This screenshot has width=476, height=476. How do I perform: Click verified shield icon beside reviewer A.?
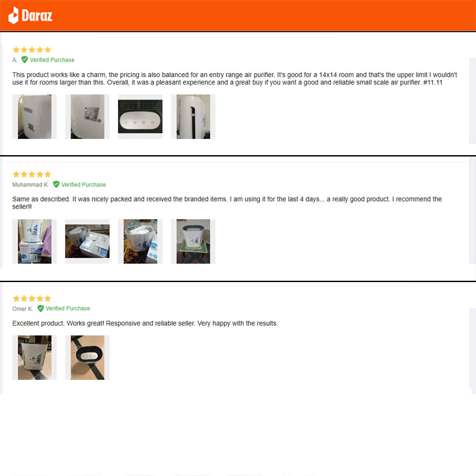coord(25,59)
